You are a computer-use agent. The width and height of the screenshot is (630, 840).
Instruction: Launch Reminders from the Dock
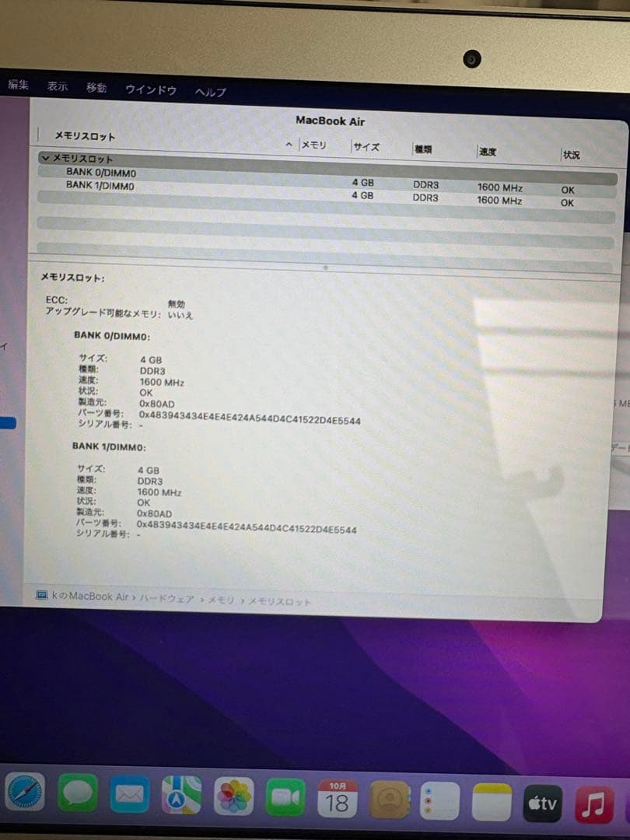pyautogui.click(x=439, y=801)
